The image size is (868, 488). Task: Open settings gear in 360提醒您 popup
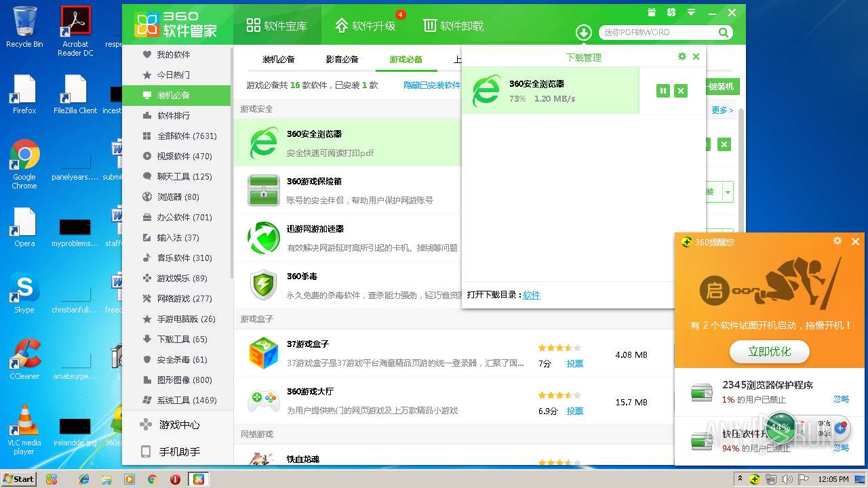pyautogui.click(x=837, y=241)
